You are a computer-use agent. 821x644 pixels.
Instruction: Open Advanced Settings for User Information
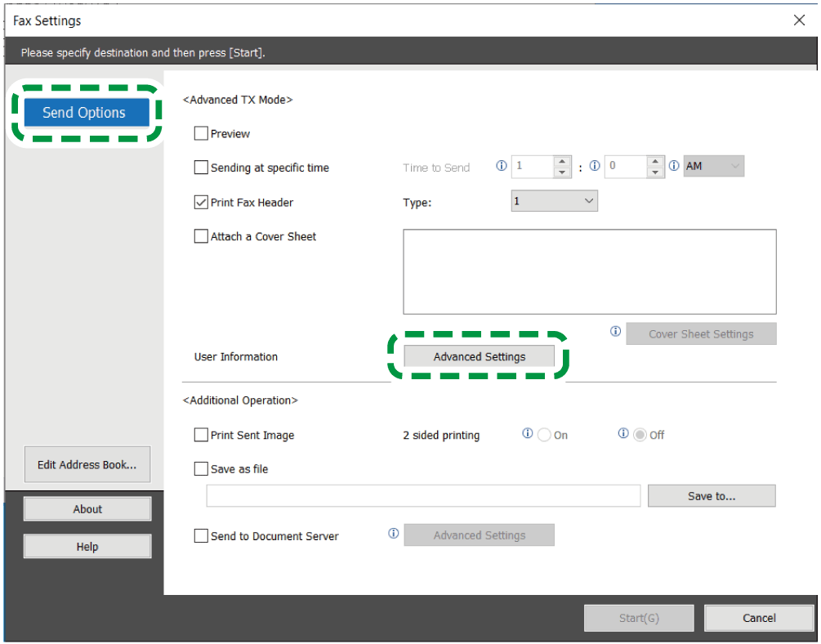(x=479, y=356)
